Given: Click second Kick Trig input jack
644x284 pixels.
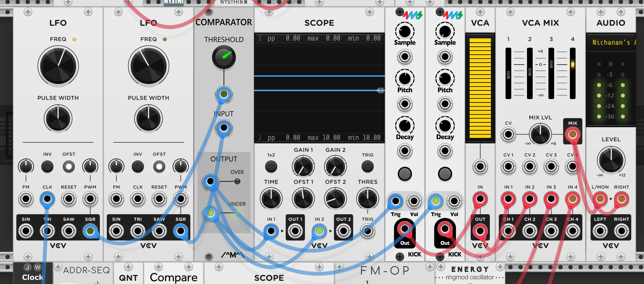Looking at the screenshot, I should tap(436, 201).
